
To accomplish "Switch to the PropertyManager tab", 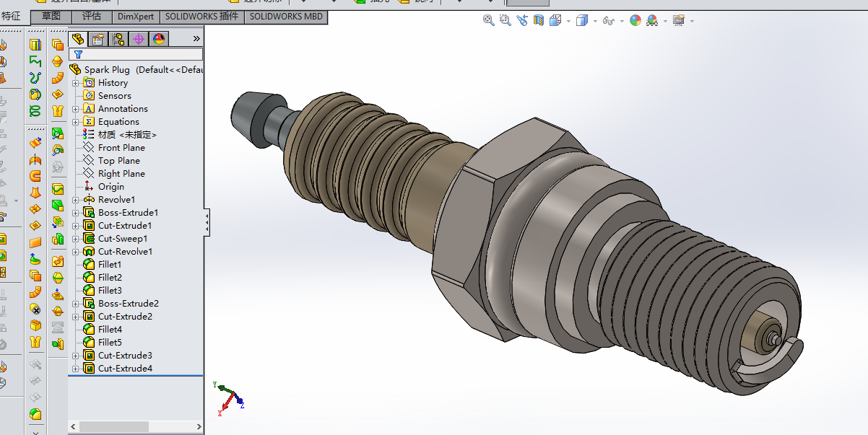I will [99, 38].
